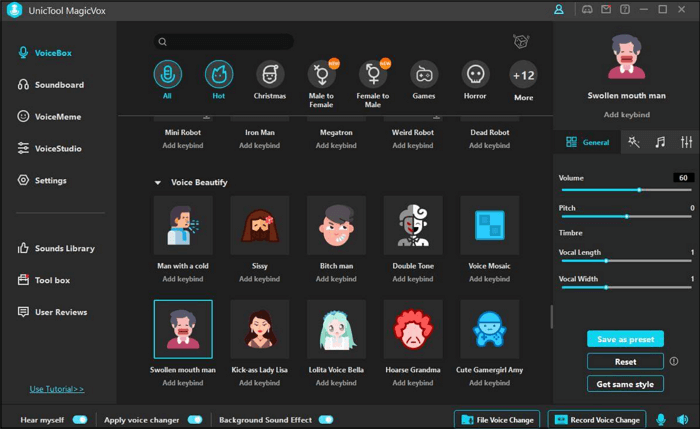Open the Soundboard section

59,85
